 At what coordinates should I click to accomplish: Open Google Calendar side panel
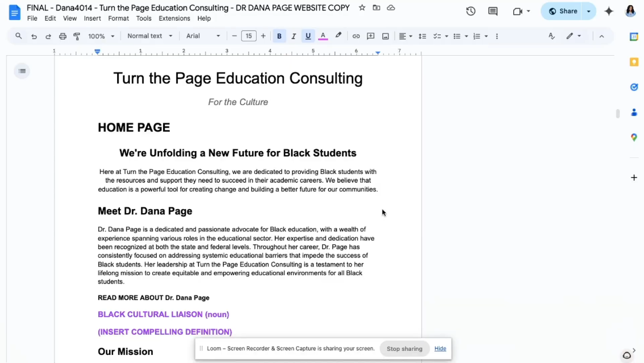[x=634, y=37]
